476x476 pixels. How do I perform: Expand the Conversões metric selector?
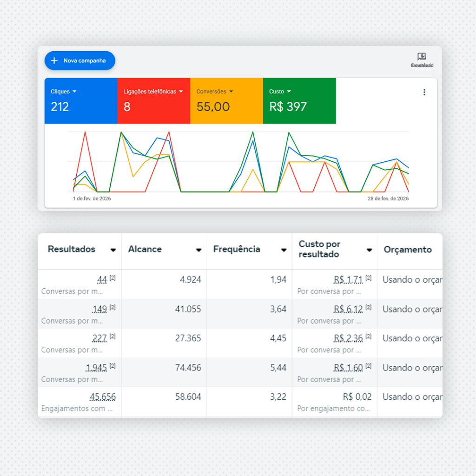click(x=231, y=92)
